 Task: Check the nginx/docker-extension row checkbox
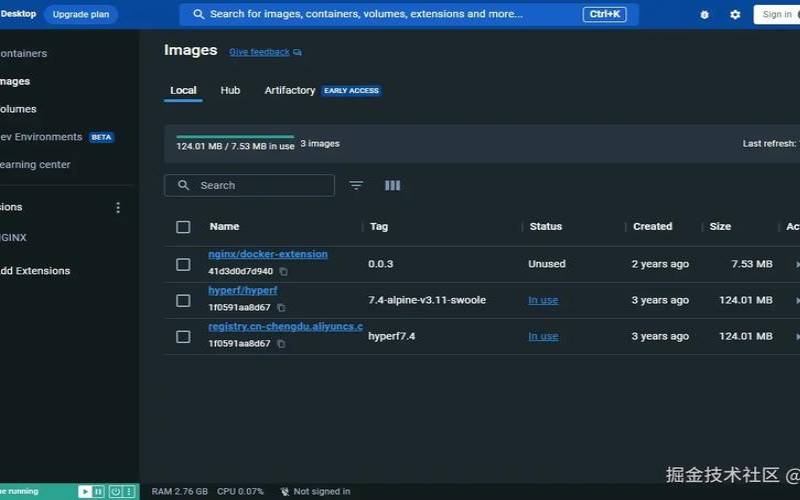click(183, 264)
